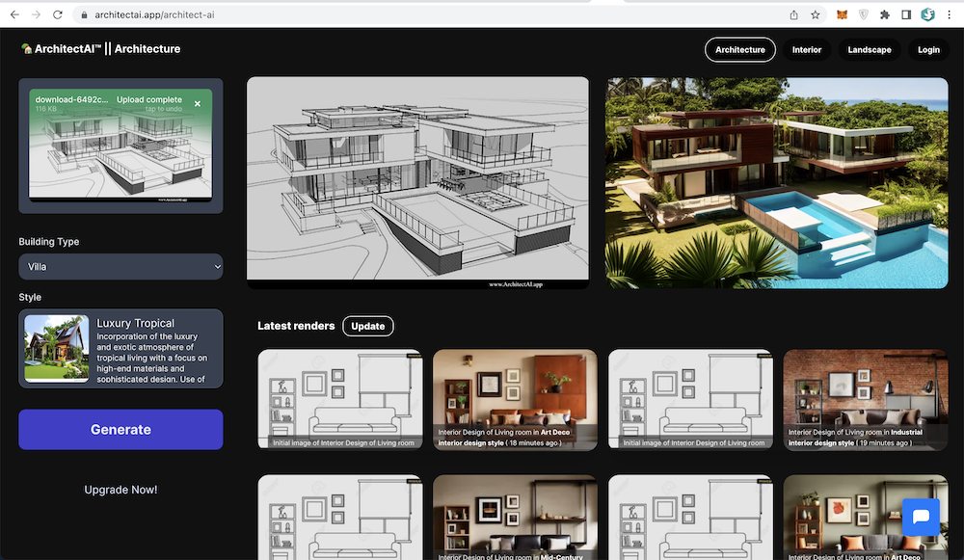Switch to Landscape tab
Viewport: 964px width, 560px height.
click(x=870, y=50)
